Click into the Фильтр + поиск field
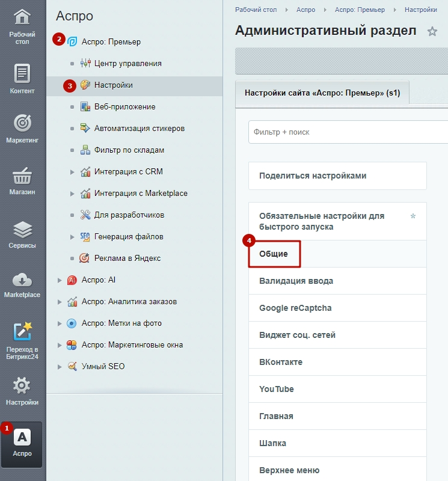 point(348,132)
